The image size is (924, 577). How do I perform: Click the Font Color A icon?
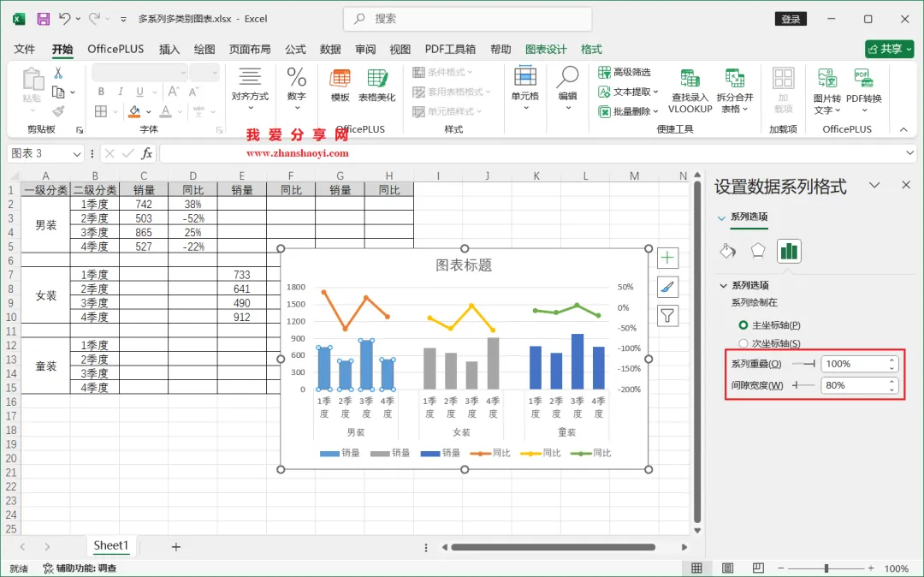coord(166,110)
